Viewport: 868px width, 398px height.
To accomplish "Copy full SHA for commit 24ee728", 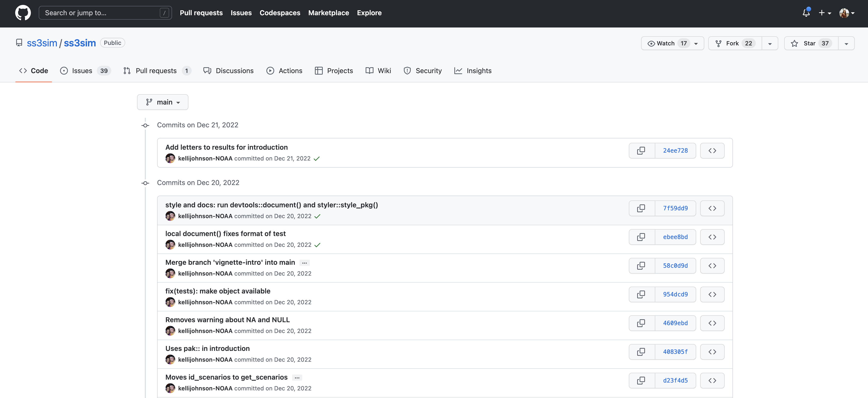I will pos(641,150).
